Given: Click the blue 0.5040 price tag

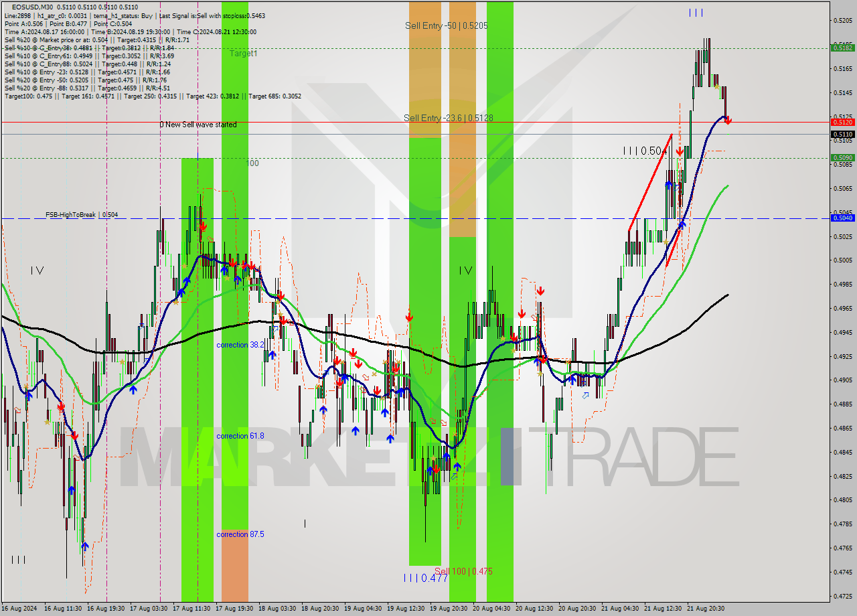Looking at the screenshot, I should 842,218.
